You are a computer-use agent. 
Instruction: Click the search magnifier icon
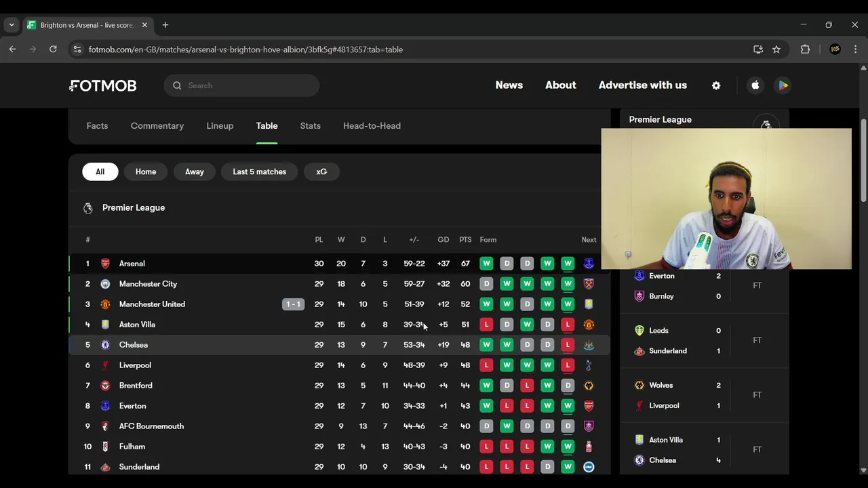click(177, 85)
